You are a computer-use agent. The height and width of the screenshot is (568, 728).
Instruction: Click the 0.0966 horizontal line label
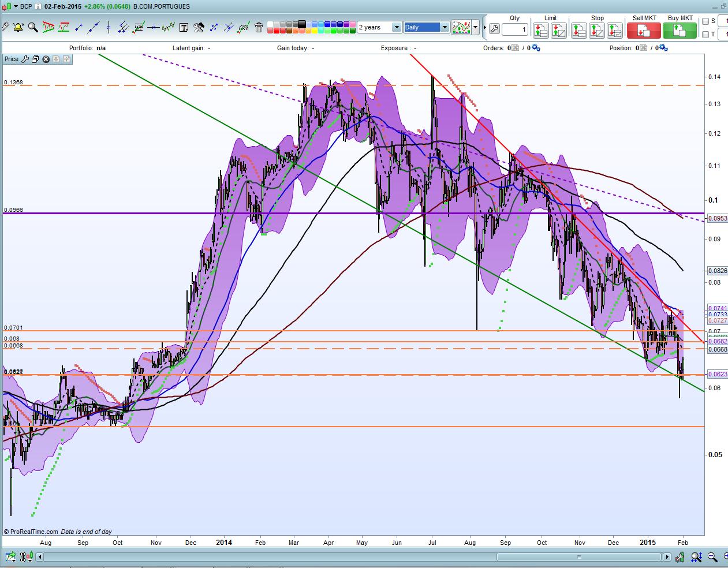(13, 210)
